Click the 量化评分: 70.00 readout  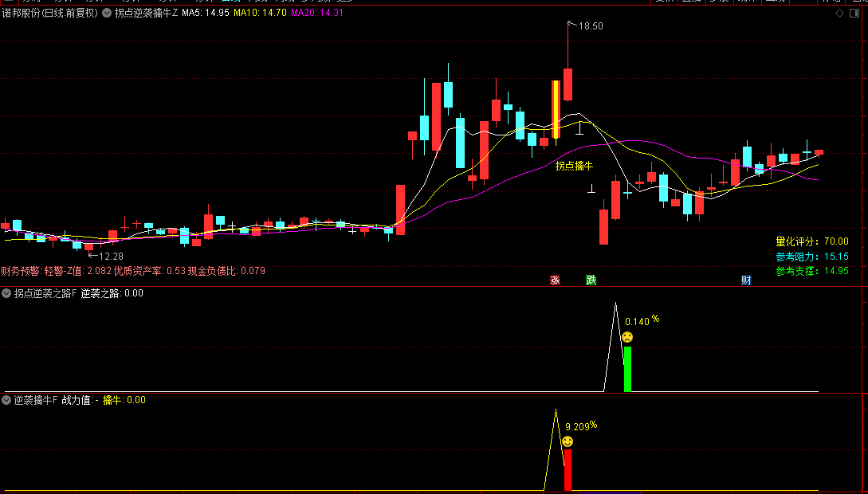[812, 241]
